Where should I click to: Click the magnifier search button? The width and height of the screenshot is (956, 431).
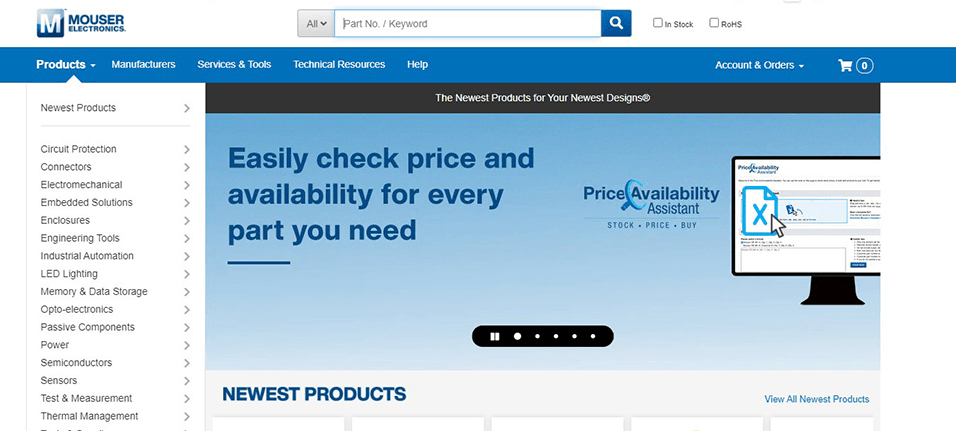click(x=616, y=23)
